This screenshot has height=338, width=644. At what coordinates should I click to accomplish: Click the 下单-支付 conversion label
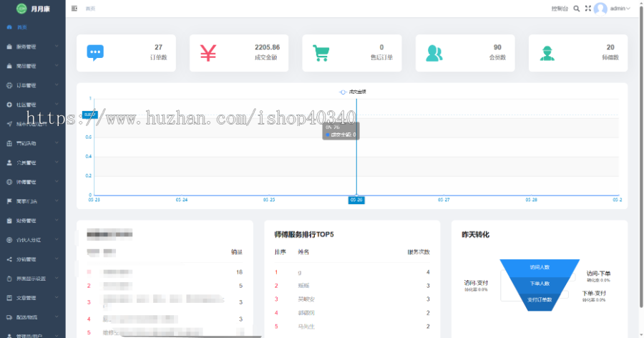[594, 293]
